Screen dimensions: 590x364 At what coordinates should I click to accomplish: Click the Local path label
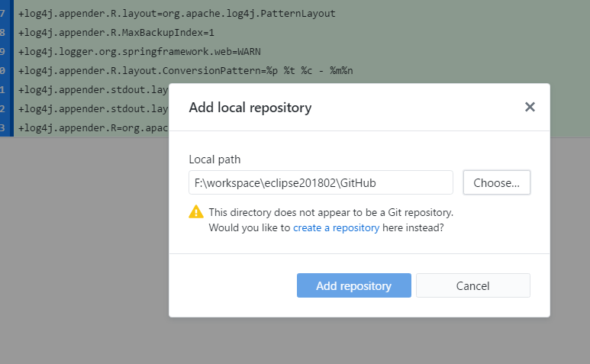[x=214, y=159]
